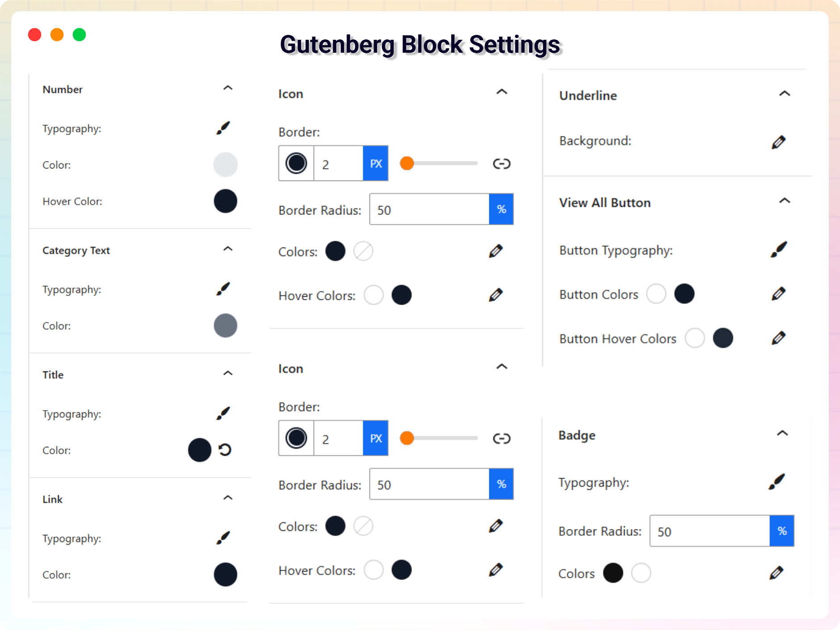Edit the Underline Background with the pencil icon

tap(779, 142)
